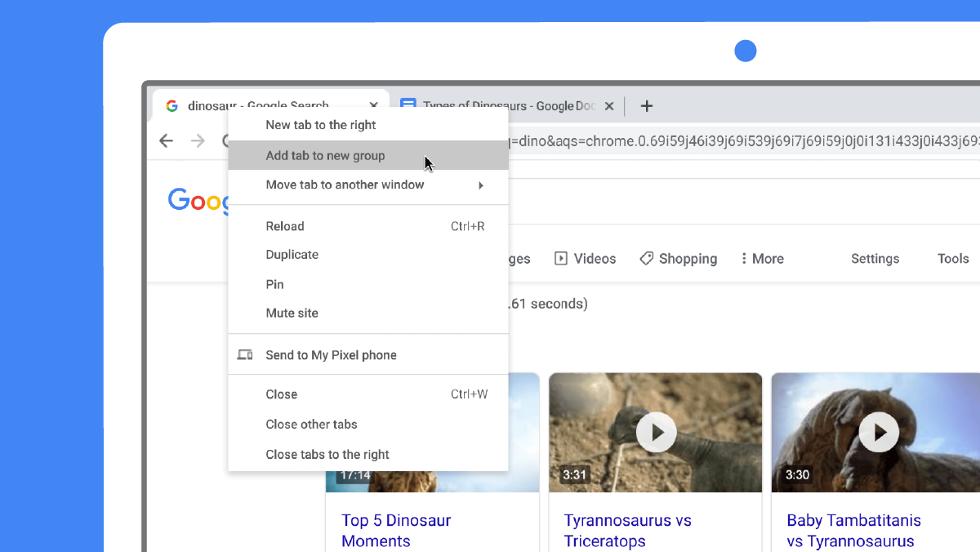Viewport: 980px width, 552px height.
Task: Switch to Types of Dinosaurs Google Docs tab
Action: click(510, 106)
